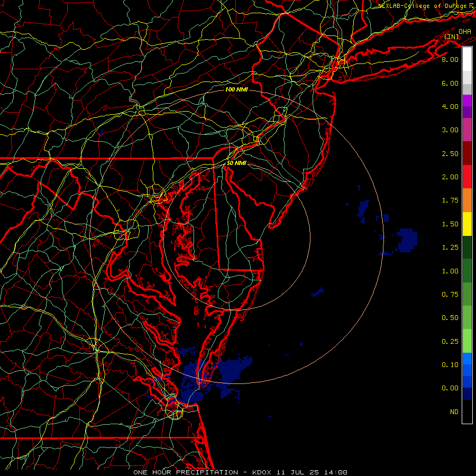Select the yellow swatch beside 1.50
The height and width of the screenshot is (476, 476).
coord(467,224)
